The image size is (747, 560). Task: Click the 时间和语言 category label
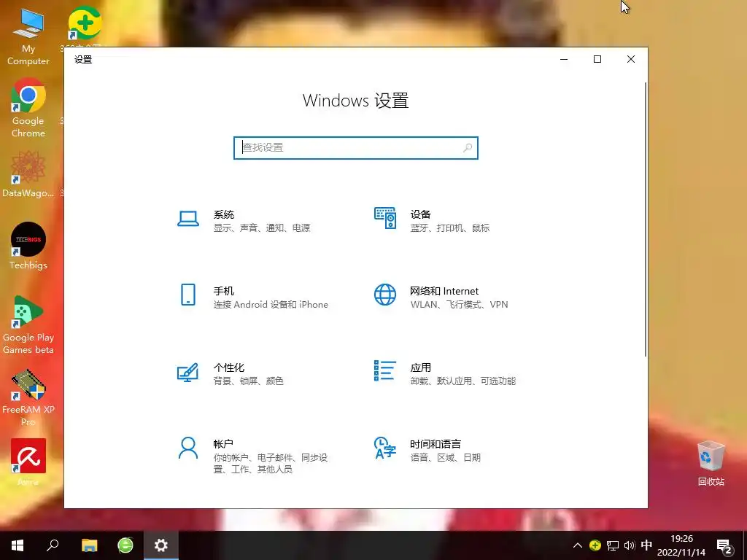coord(436,444)
